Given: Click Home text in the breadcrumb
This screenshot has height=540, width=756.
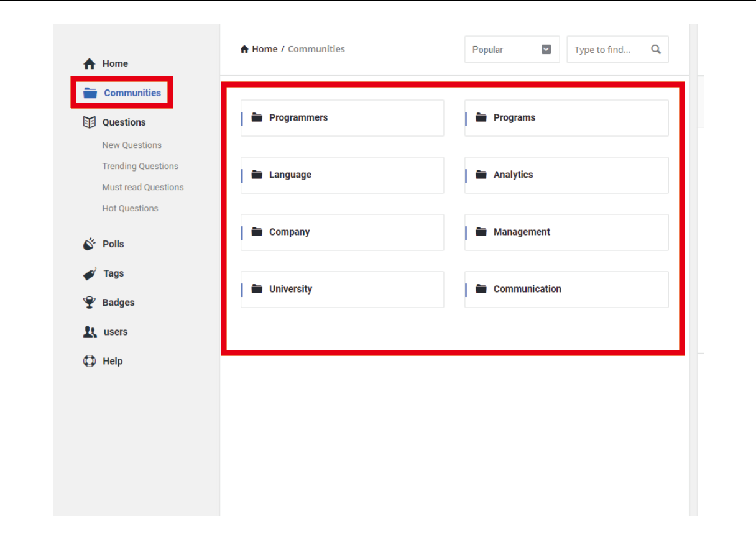Looking at the screenshot, I should coord(265,49).
